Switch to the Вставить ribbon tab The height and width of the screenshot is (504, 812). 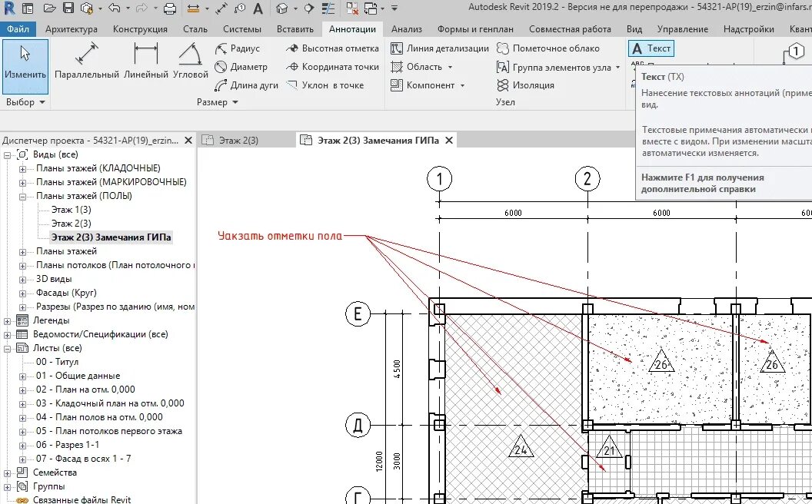click(295, 29)
